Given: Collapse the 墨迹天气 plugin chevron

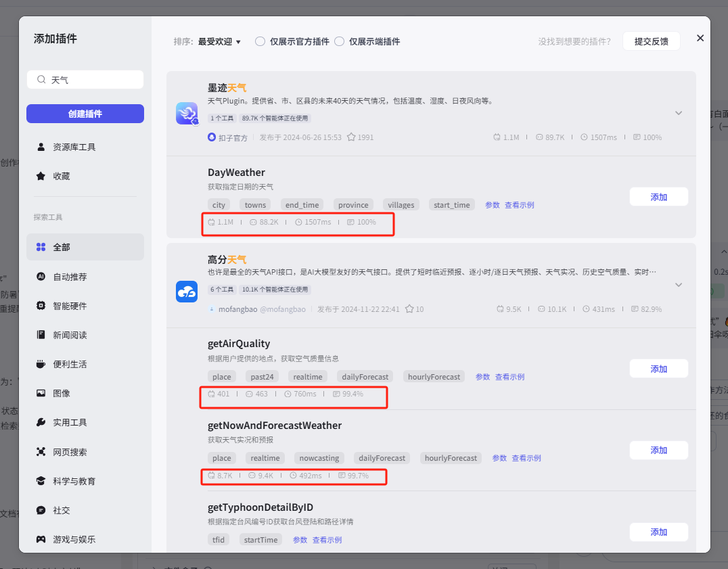Looking at the screenshot, I should click(x=679, y=113).
